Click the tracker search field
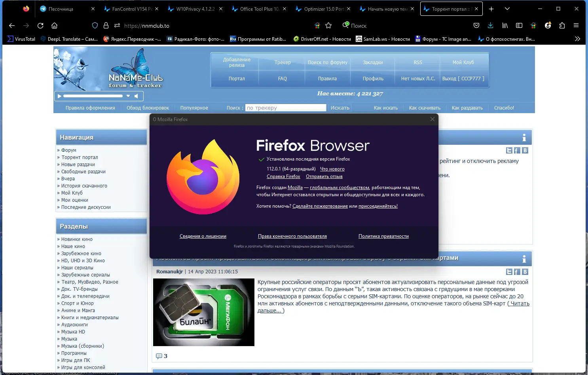Viewport: 588px width, 375px height. pyautogui.click(x=286, y=108)
